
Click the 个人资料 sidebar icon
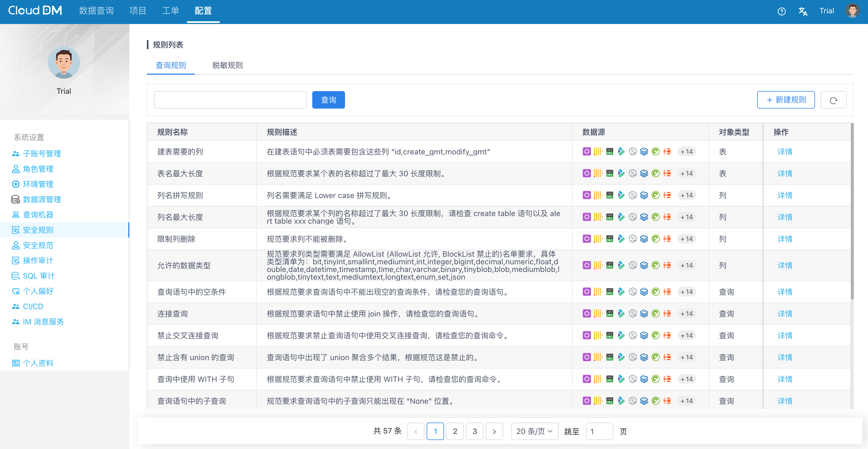click(x=16, y=363)
